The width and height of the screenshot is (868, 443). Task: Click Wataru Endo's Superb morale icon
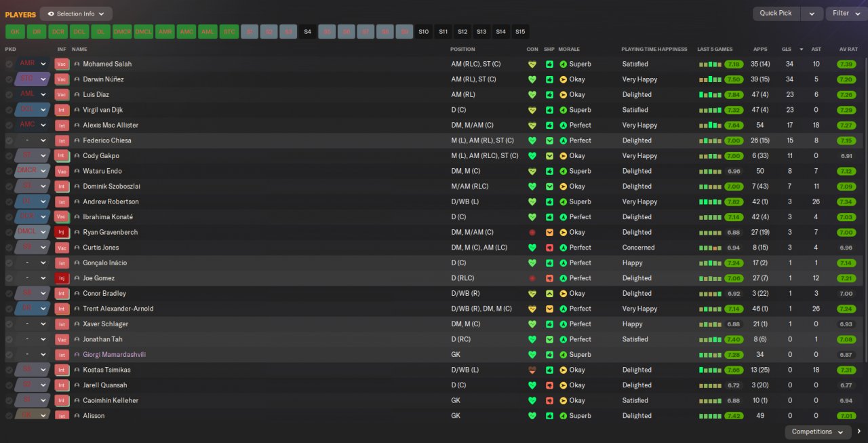[564, 171]
